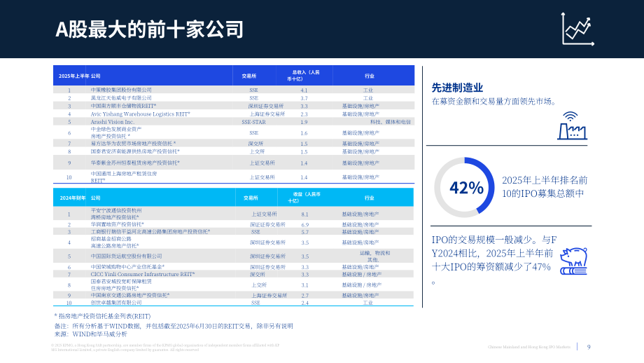The width and height of the screenshot is (644, 363).
Task: Select the 招商基金招商公路 company entry
Action: (115, 242)
